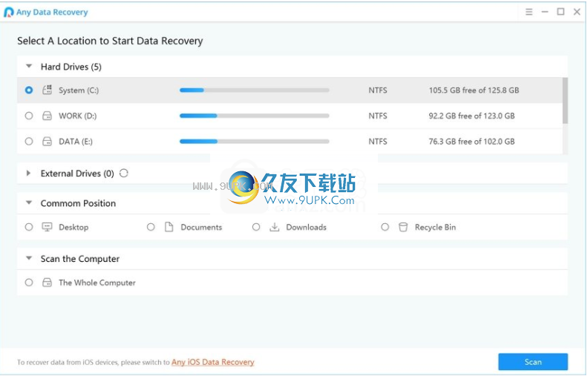Click the Desktop label
588x376 pixels.
click(x=73, y=227)
